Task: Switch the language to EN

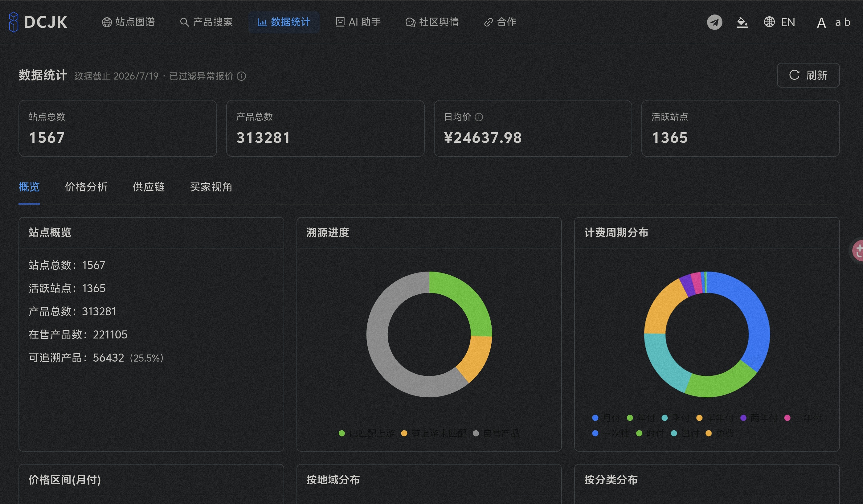Action: pos(779,22)
